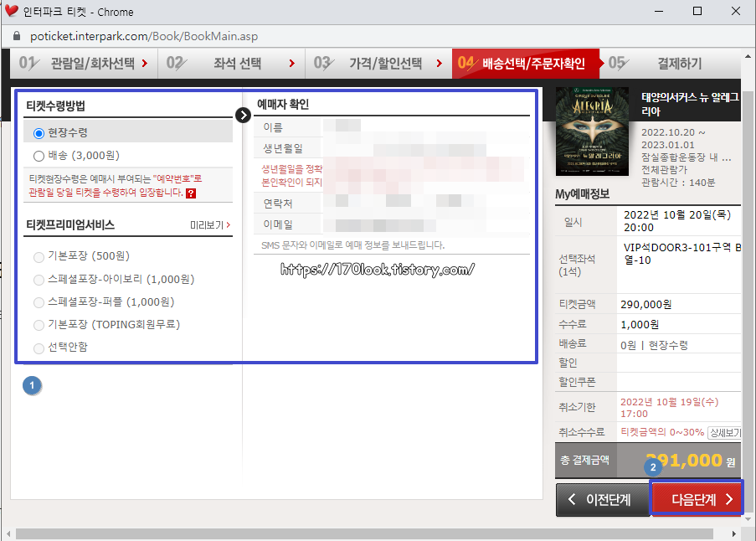Open the 태양의서커스 poster thumbnail

coord(591,131)
